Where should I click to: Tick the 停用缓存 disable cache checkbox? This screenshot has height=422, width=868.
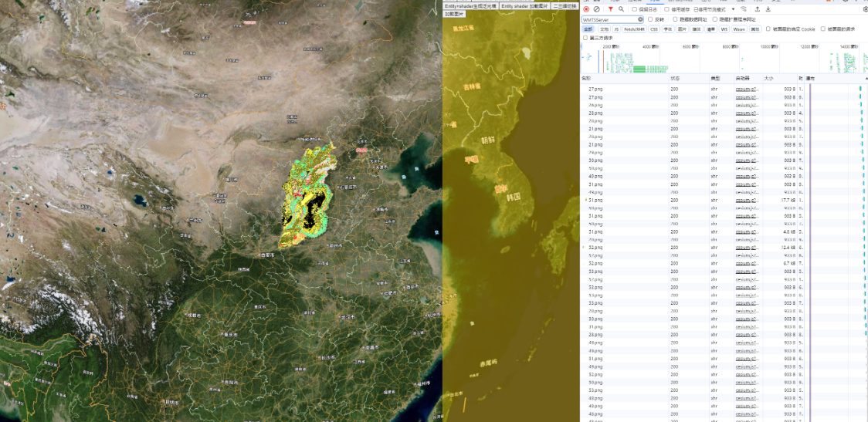pyautogui.click(x=666, y=9)
